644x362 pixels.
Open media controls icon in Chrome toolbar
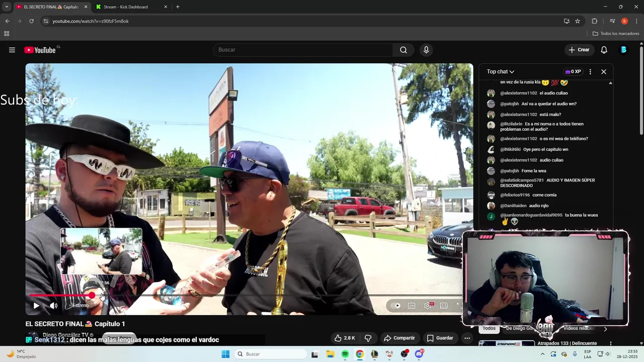pyautogui.click(x=612, y=21)
